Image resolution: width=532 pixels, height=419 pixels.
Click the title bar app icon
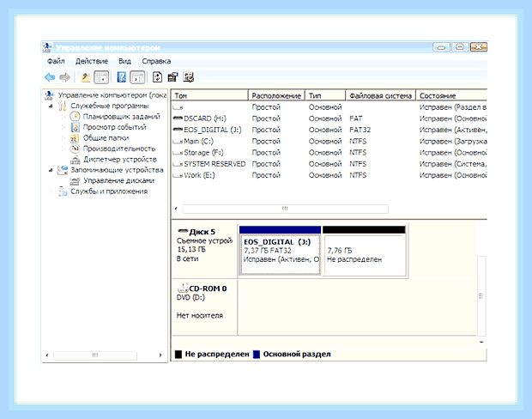pyautogui.click(x=47, y=47)
